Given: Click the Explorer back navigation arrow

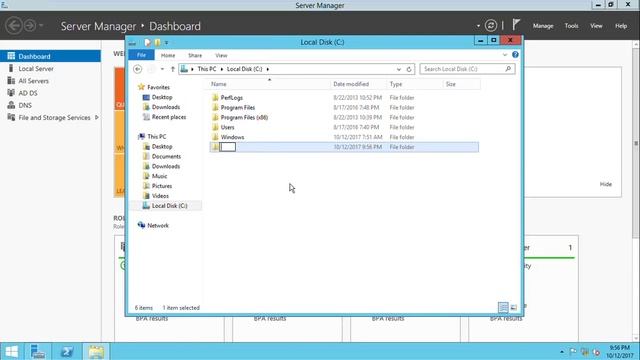Looking at the screenshot, I should [x=138, y=69].
